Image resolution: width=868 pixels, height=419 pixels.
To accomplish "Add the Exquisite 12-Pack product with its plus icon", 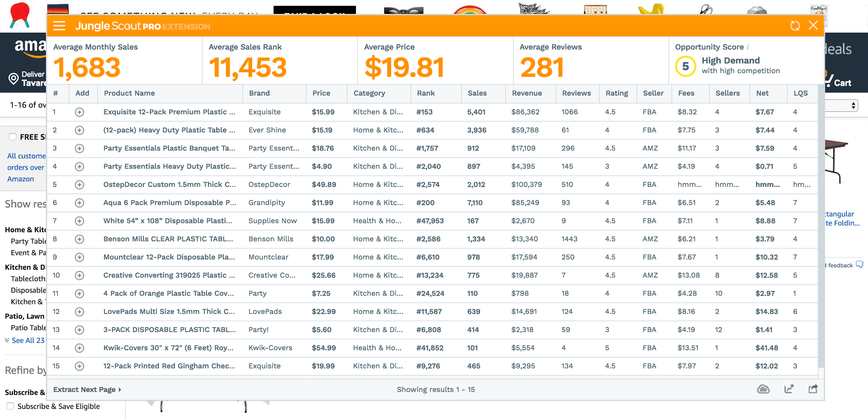I will pos(80,112).
